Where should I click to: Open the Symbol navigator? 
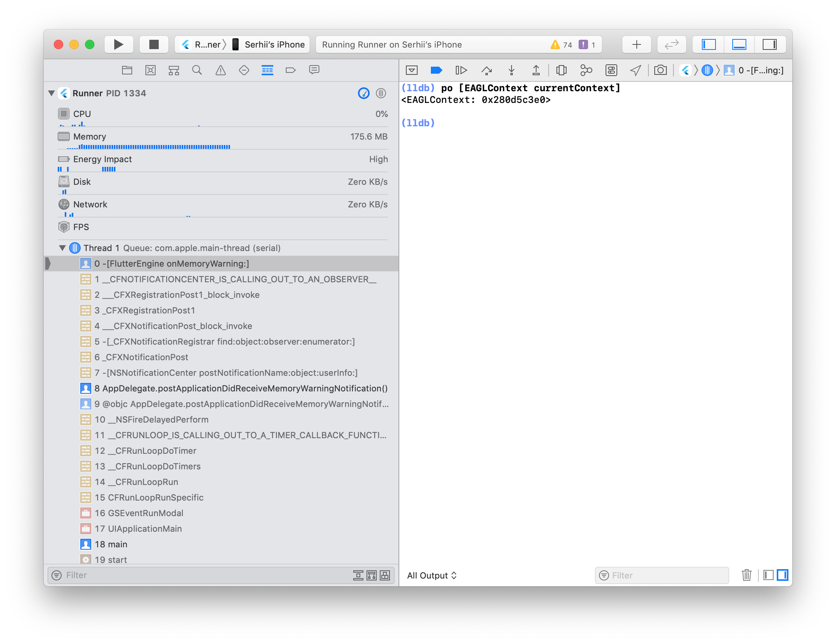[174, 70]
